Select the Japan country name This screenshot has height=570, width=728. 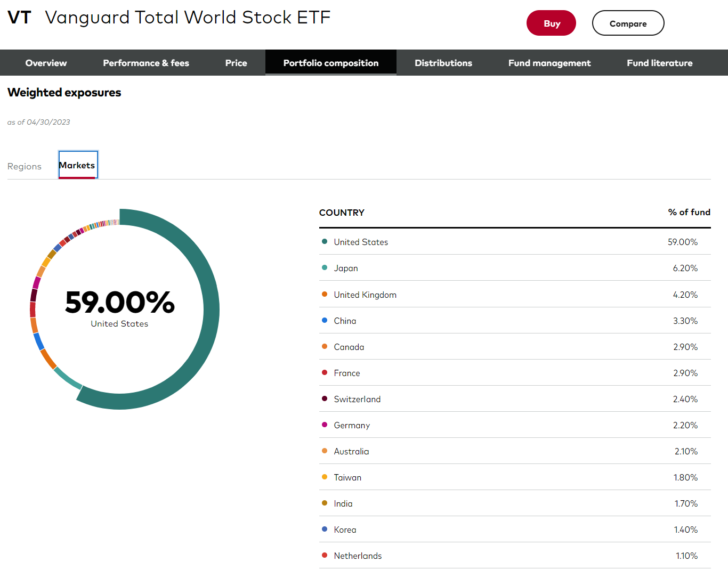tap(346, 268)
